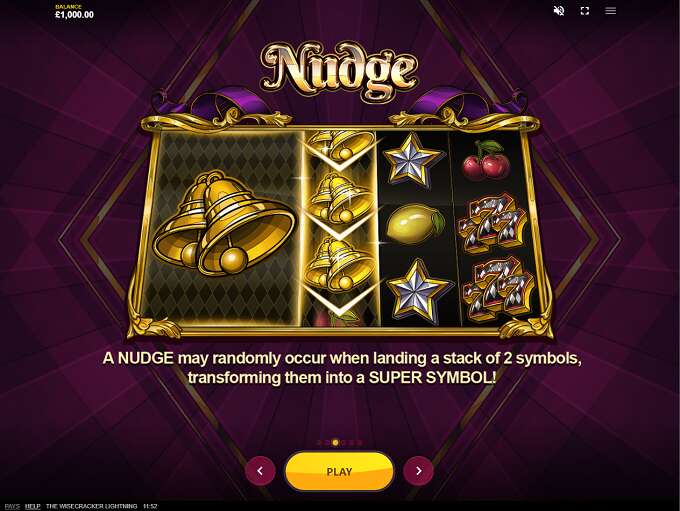Click the bottom silver star symbol
Image resolution: width=680 pixels, height=511 pixels.
pos(417,290)
